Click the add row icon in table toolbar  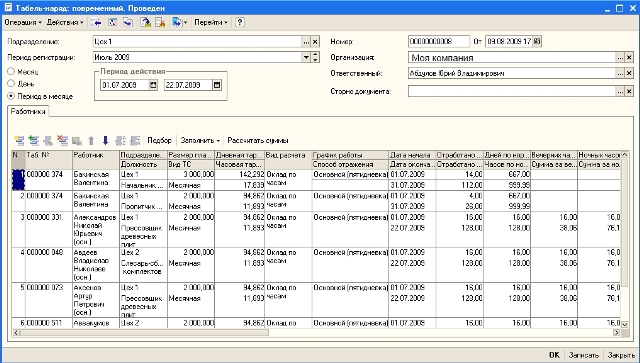19,140
